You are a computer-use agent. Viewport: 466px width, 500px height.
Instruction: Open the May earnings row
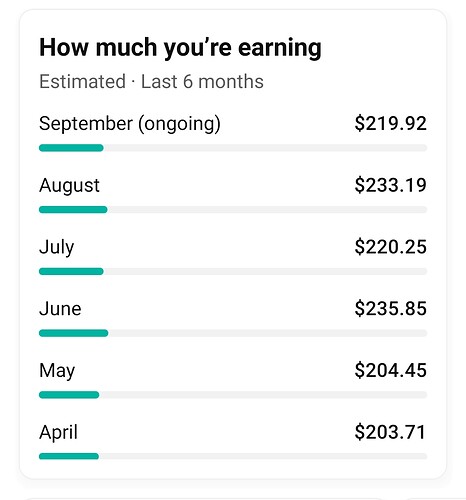pyautogui.click(x=233, y=379)
